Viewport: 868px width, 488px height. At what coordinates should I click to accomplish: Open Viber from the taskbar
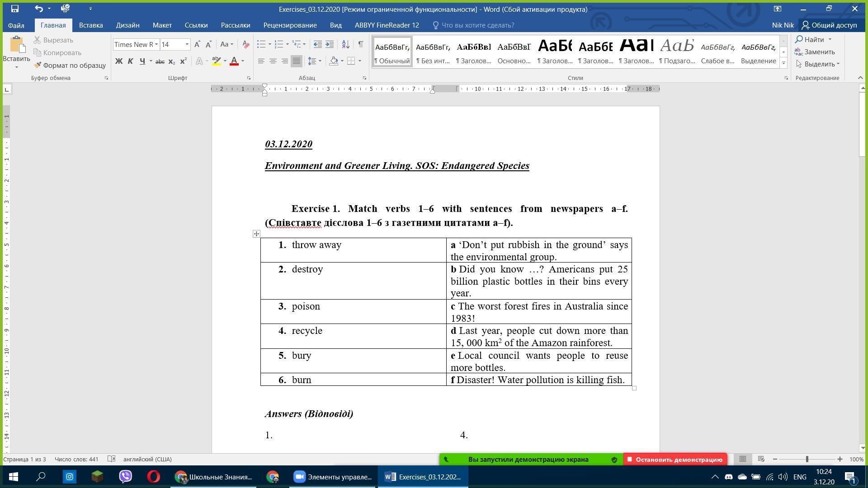(x=125, y=477)
